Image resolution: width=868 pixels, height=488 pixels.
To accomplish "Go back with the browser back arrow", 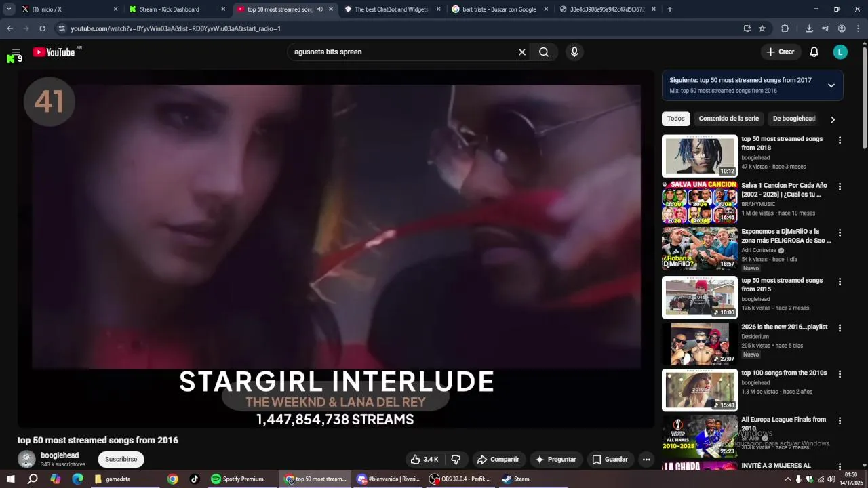I will pos(9,28).
